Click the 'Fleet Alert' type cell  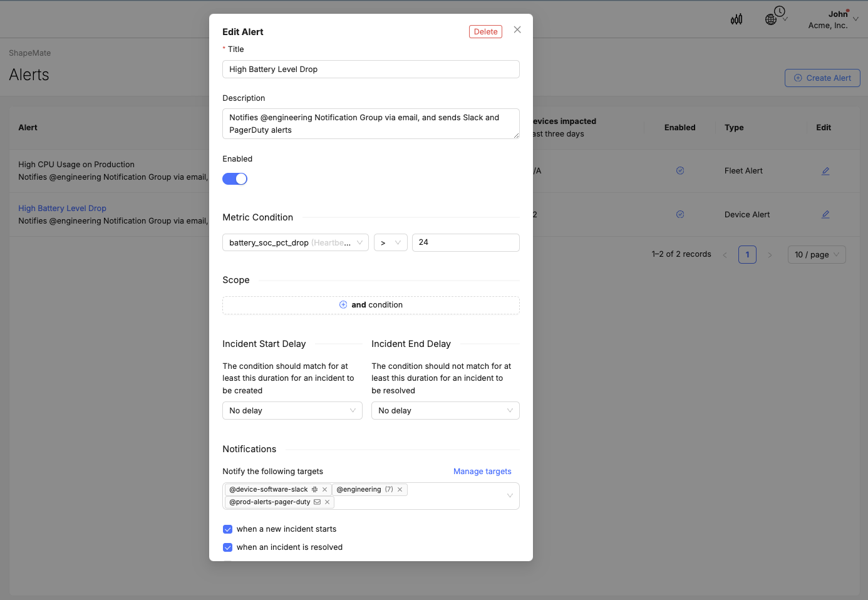coord(743,171)
